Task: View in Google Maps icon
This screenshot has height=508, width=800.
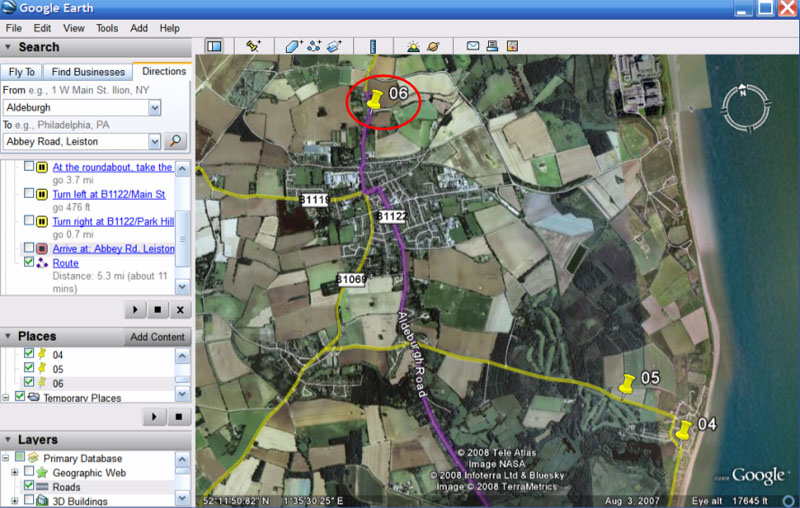Action: click(x=512, y=46)
